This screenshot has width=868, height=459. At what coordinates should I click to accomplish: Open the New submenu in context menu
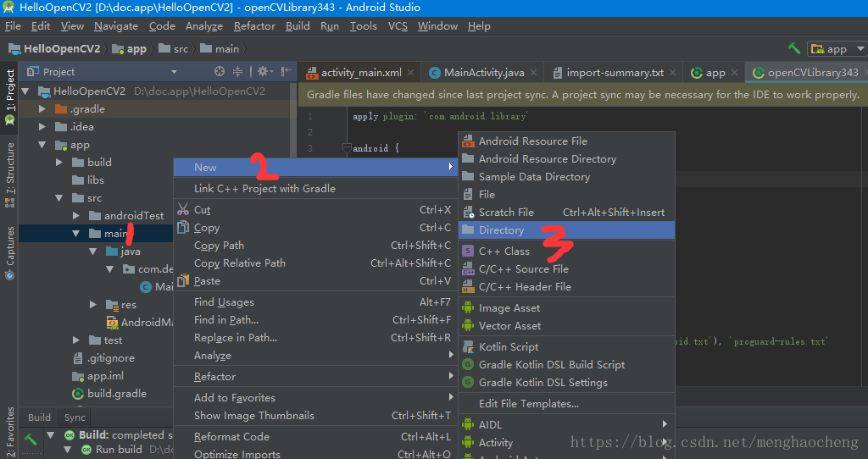[315, 168]
